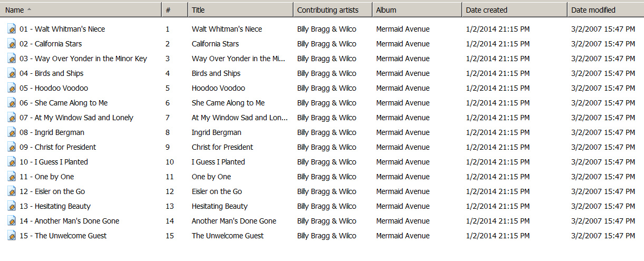Select file 03 - Way Over Yonder in the Minor Key
Viewport: 644px width, 261px height.
click(83, 59)
